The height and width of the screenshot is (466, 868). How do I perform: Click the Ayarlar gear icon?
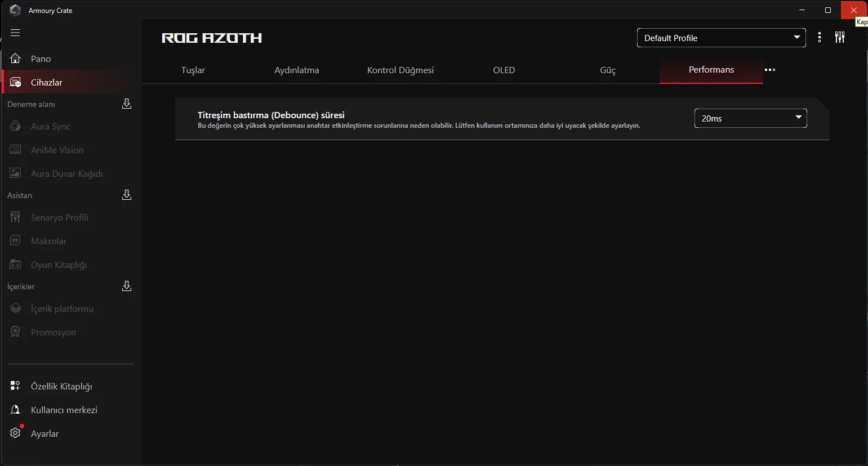(x=15, y=433)
